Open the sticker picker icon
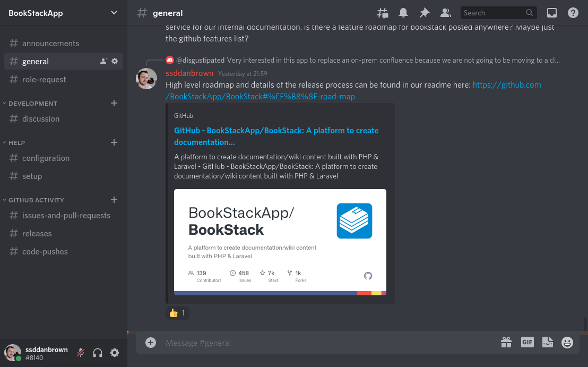This screenshot has width=588, height=367. pyautogui.click(x=548, y=342)
